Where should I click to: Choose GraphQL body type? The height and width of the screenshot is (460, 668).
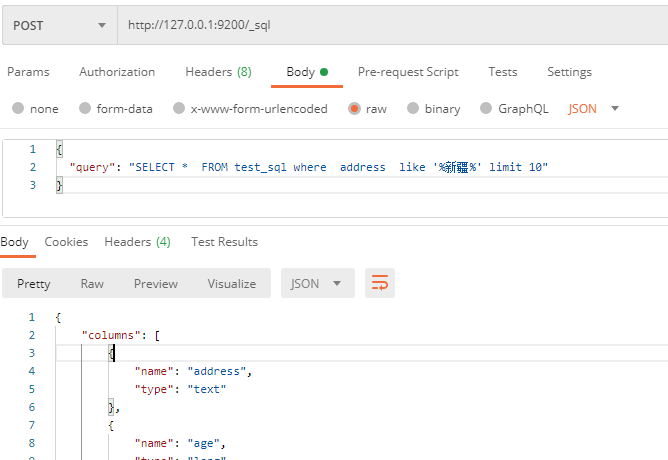[487, 109]
